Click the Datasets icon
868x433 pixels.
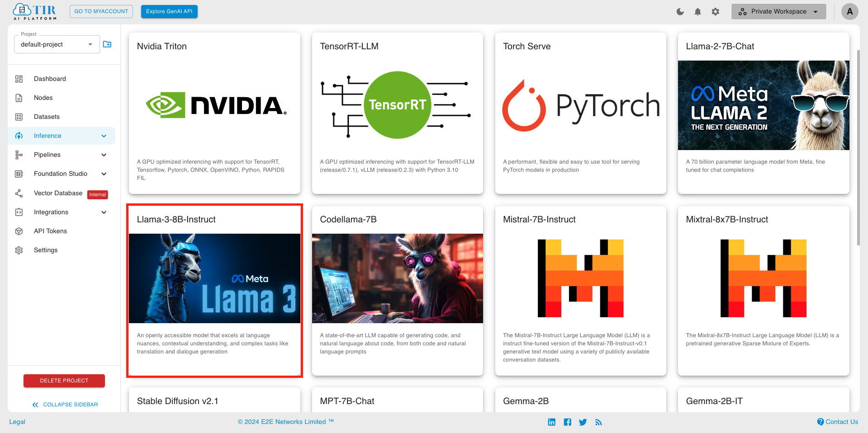click(19, 117)
